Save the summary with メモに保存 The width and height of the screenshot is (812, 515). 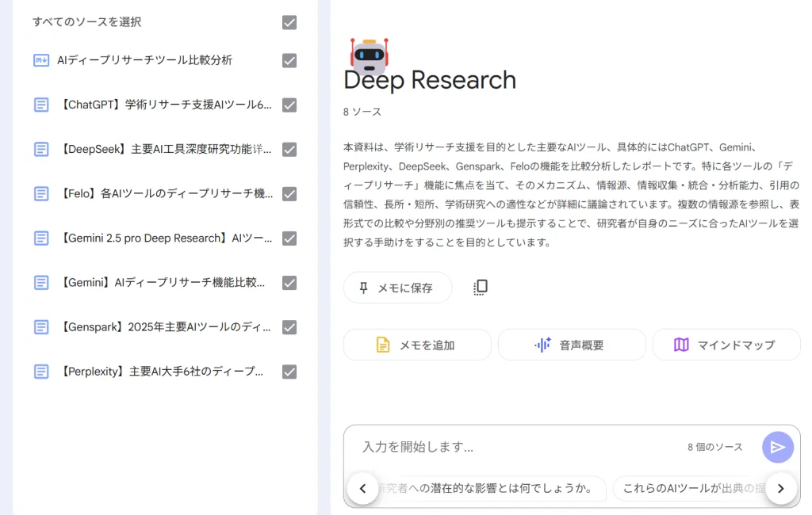pos(398,288)
